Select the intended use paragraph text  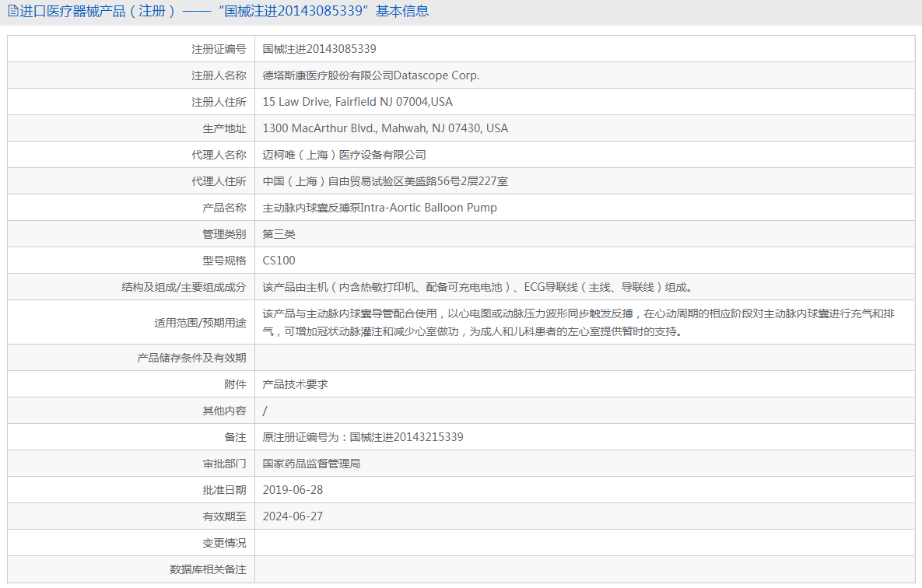point(578,323)
